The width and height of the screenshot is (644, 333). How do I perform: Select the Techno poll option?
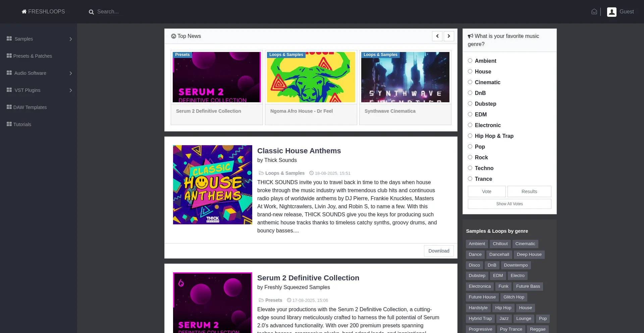coord(470,168)
